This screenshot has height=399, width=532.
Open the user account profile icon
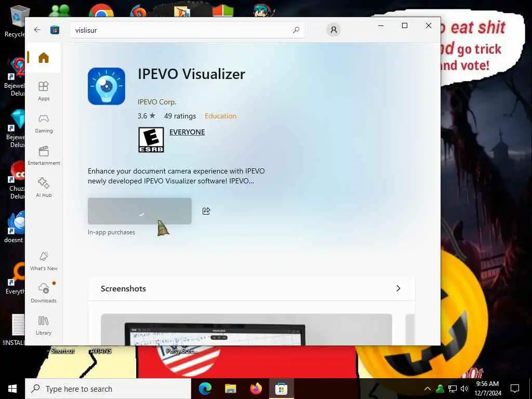click(x=334, y=30)
